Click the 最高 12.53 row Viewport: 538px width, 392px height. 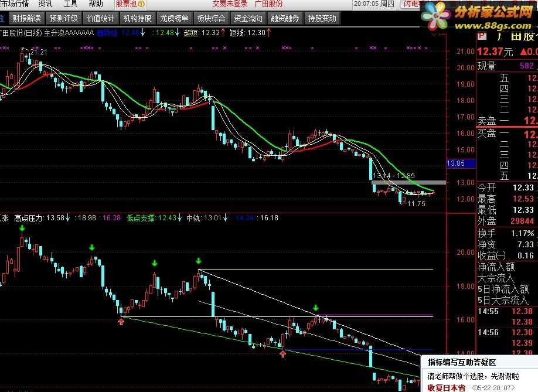click(508, 199)
